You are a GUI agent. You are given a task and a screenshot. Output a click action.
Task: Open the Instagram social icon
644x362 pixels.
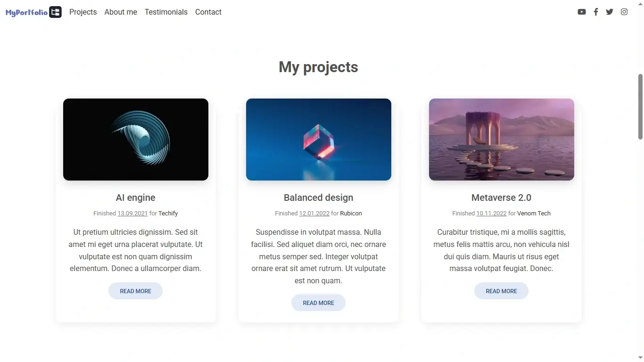624,12
